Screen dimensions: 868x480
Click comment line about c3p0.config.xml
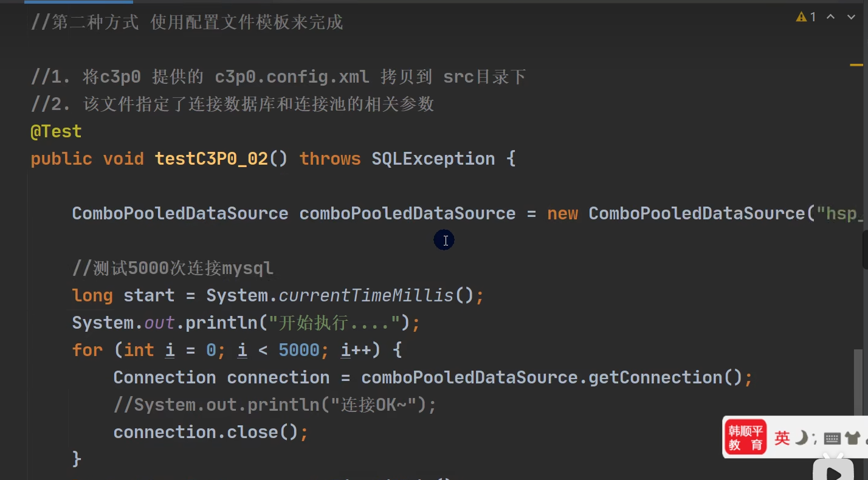278,77
